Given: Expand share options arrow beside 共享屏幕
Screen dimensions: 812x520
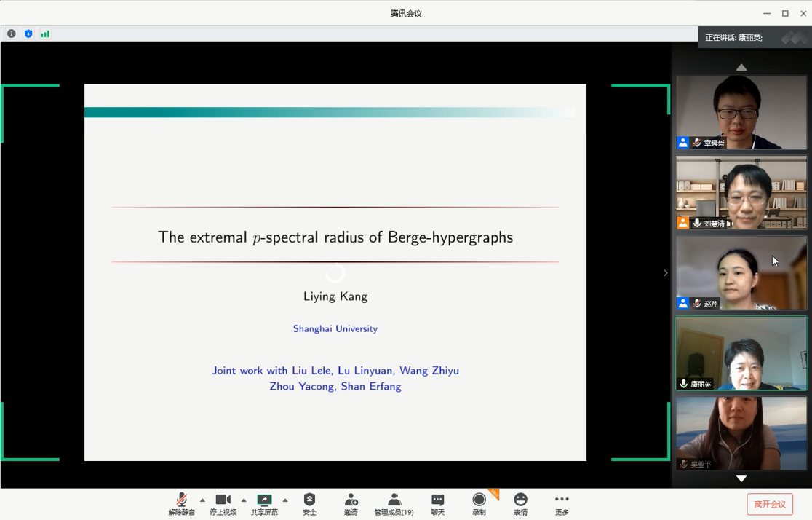Looking at the screenshot, I should click(x=285, y=500).
